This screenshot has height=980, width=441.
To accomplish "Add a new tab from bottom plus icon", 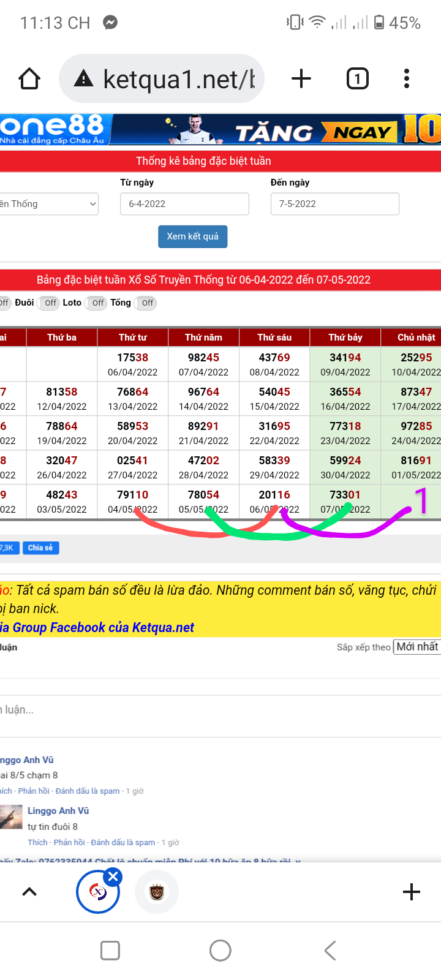I will (412, 892).
